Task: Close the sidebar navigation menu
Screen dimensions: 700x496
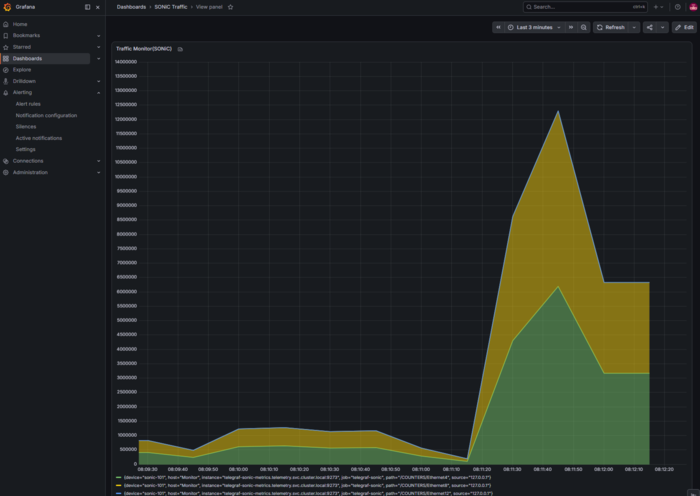Action: tap(98, 7)
